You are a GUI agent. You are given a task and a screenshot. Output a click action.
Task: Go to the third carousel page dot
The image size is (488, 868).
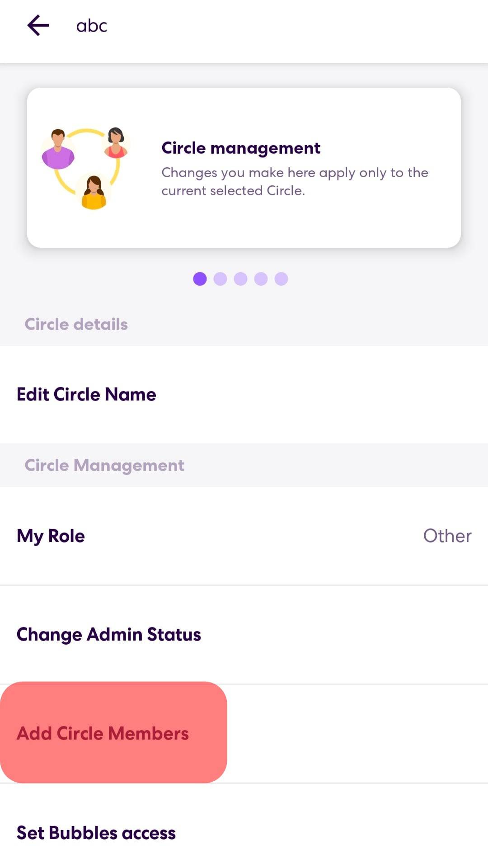coord(240,279)
